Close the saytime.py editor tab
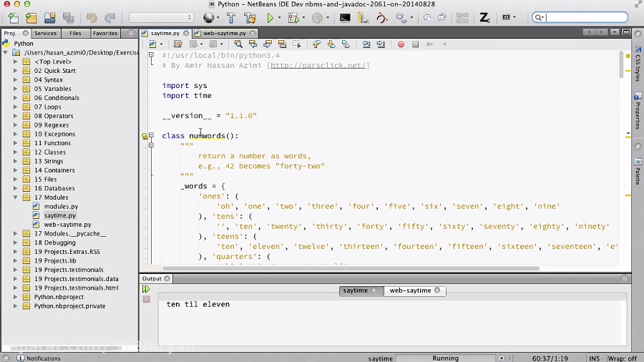Viewport: 644px width, 362px height. pos(186,33)
